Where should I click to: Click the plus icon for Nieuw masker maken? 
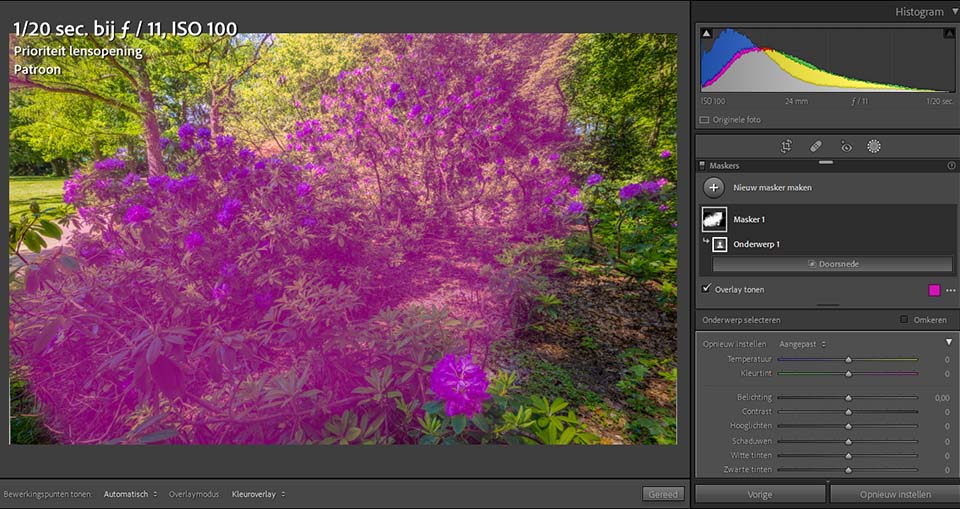pyautogui.click(x=714, y=187)
